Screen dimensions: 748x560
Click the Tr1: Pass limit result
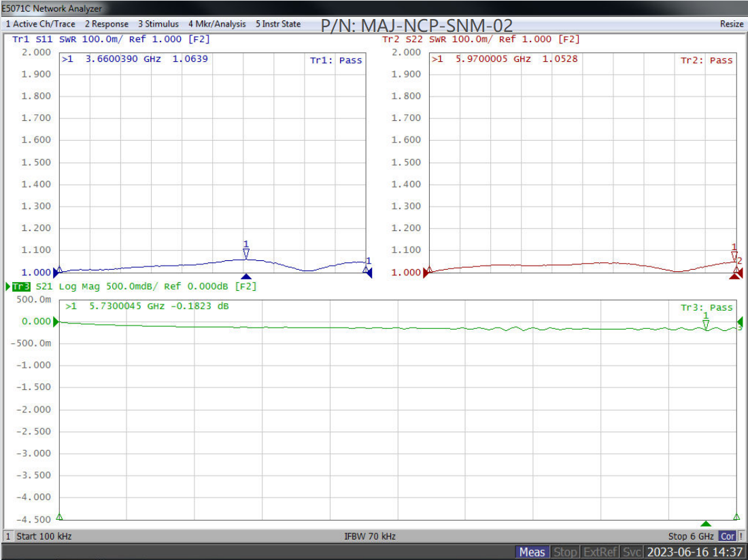(336, 60)
